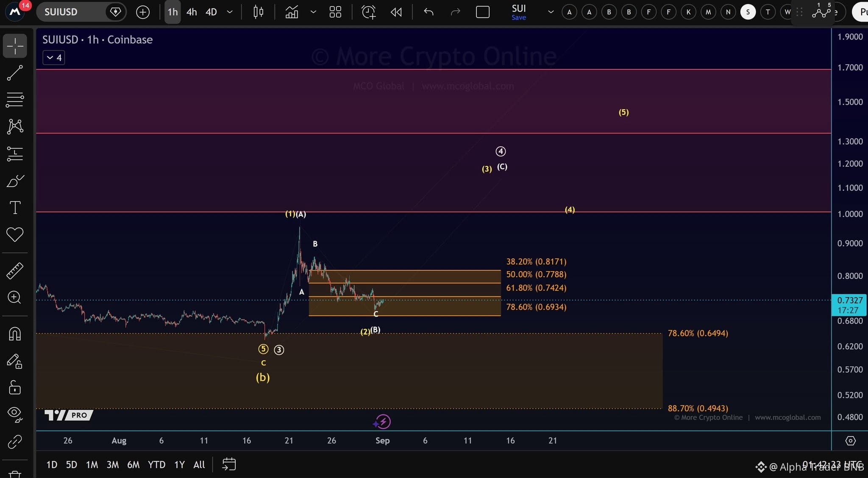Toggle lock all drawing tools
The width and height of the screenshot is (868, 478).
point(15,387)
